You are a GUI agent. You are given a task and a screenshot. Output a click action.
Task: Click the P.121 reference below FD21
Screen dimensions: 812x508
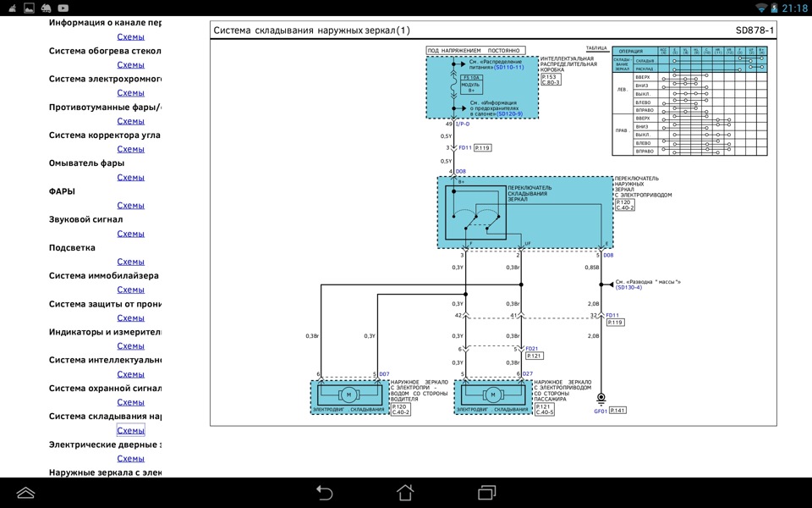pyautogui.click(x=534, y=356)
